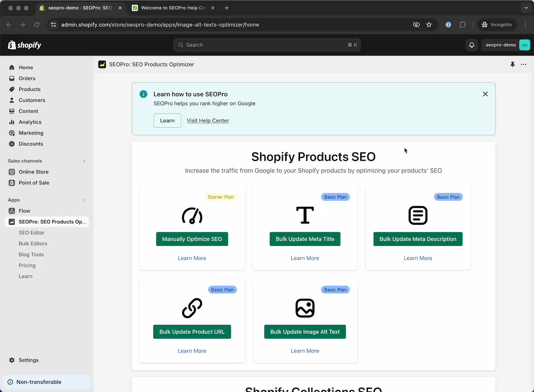Open the Learn sidebar item
534x392 pixels.
tap(26, 276)
